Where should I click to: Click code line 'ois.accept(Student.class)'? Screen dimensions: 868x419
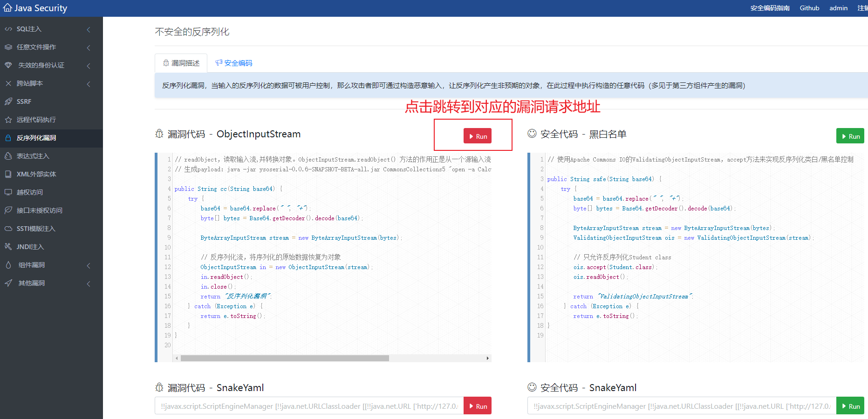click(615, 267)
